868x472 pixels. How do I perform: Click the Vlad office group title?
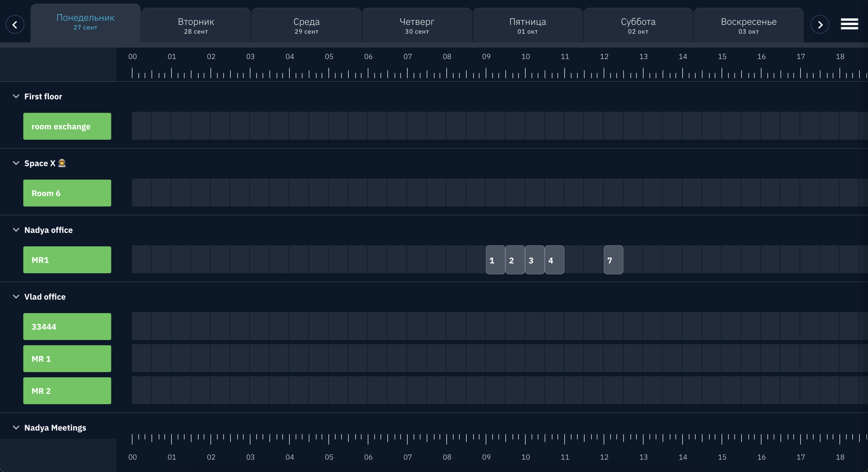click(x=45, y=297)
